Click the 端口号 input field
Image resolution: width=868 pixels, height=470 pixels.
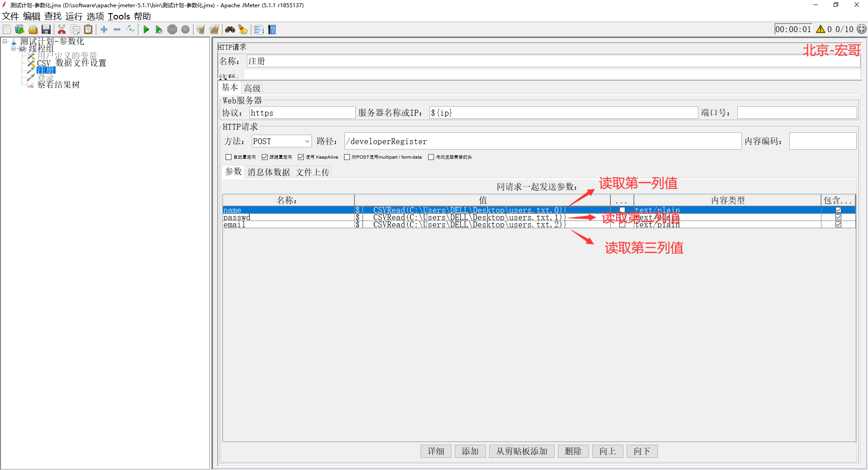pyautogui.click(x=797, y=113)
